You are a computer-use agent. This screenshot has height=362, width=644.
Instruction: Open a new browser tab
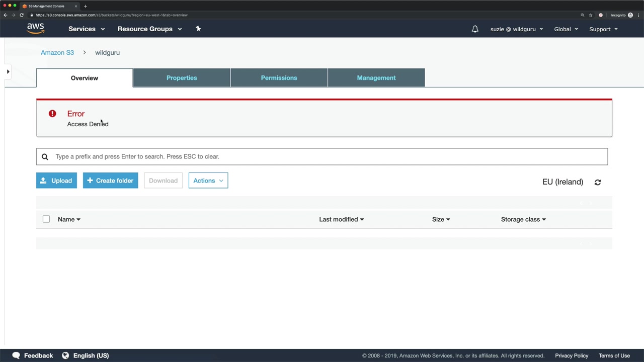(x=86, y=6)
